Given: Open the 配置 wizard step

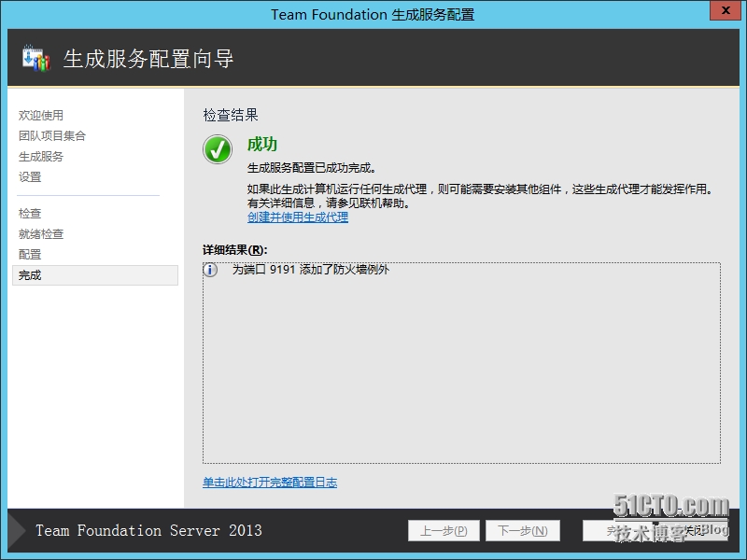Looking at the screenshot, I should pos(30,254).
